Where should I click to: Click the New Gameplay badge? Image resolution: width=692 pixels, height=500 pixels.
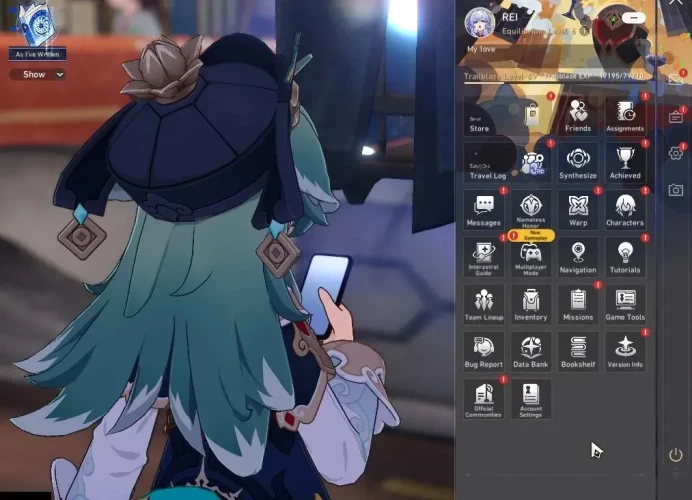(x=531, y=235)
